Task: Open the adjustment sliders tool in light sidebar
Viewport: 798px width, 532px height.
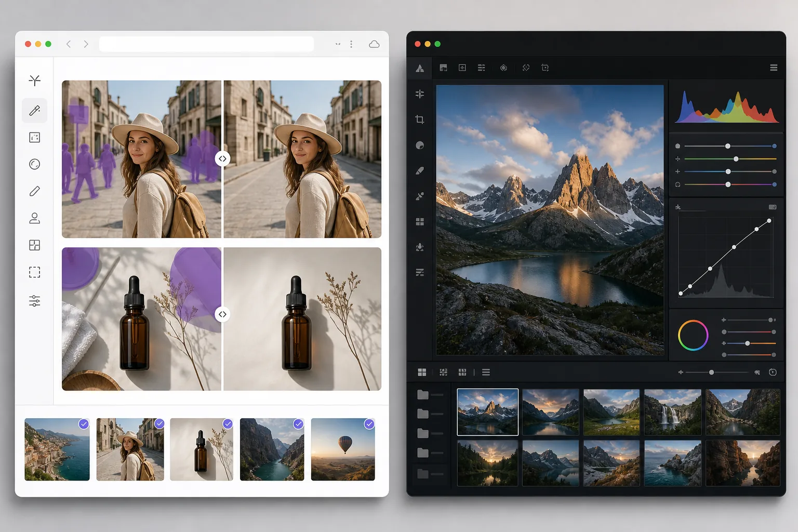Action: [x=34, y=301]
